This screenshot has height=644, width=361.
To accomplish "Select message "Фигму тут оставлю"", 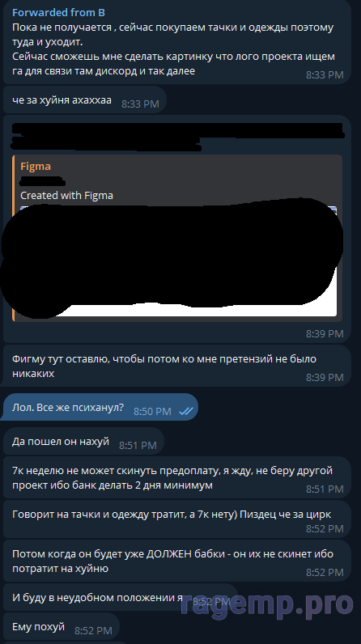I will tap(177, 366).
